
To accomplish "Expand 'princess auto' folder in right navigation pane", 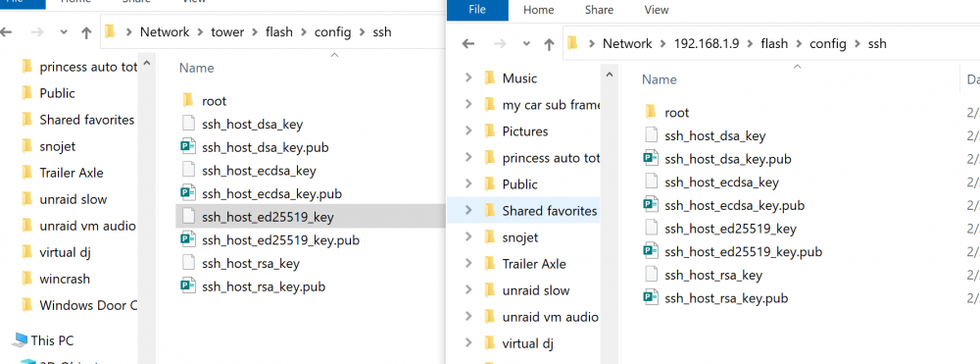I will [x=468, y=158].
